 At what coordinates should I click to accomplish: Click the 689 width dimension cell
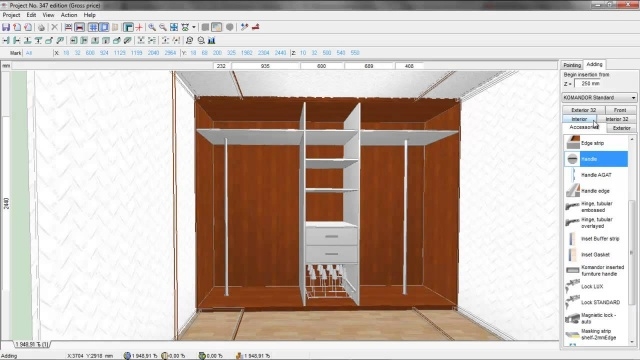(369, 66)
